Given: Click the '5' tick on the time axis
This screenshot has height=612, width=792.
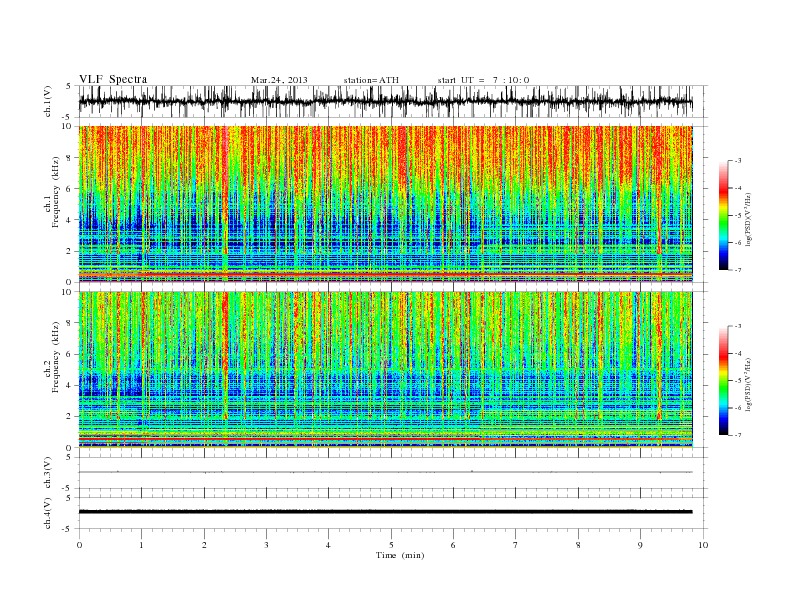Looking at the screenshot, I should tap(391, 545).
